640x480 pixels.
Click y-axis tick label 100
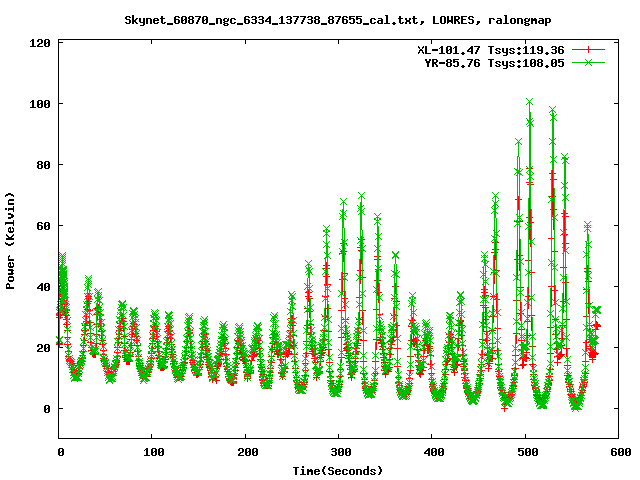pyautogui.click(x=40, y=104)
